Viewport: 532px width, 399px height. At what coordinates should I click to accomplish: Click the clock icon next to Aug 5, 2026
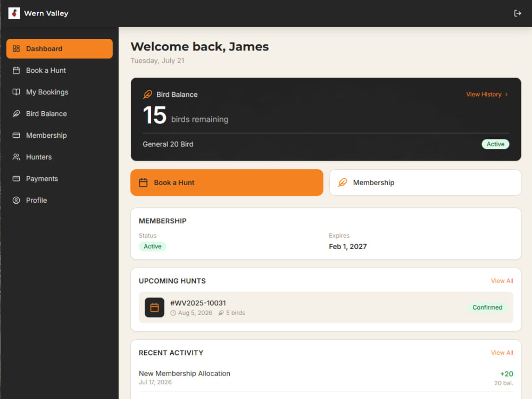pyautogui.click(x=173, y=313)
